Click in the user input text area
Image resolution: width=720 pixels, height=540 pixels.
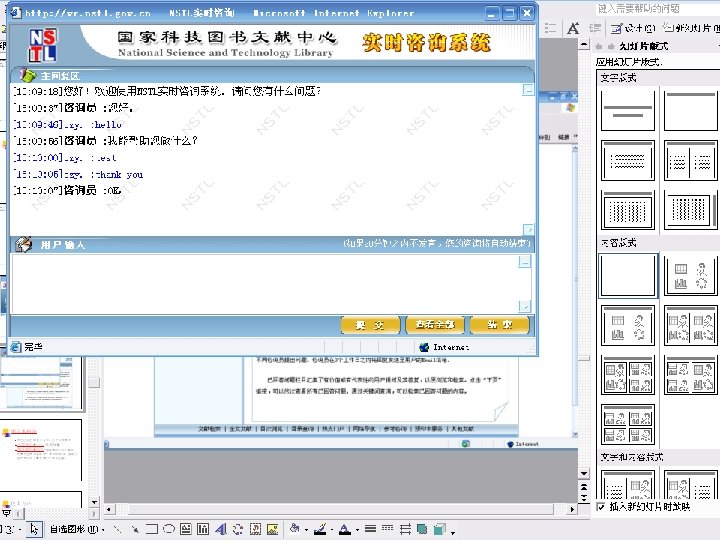click(265, 284)
